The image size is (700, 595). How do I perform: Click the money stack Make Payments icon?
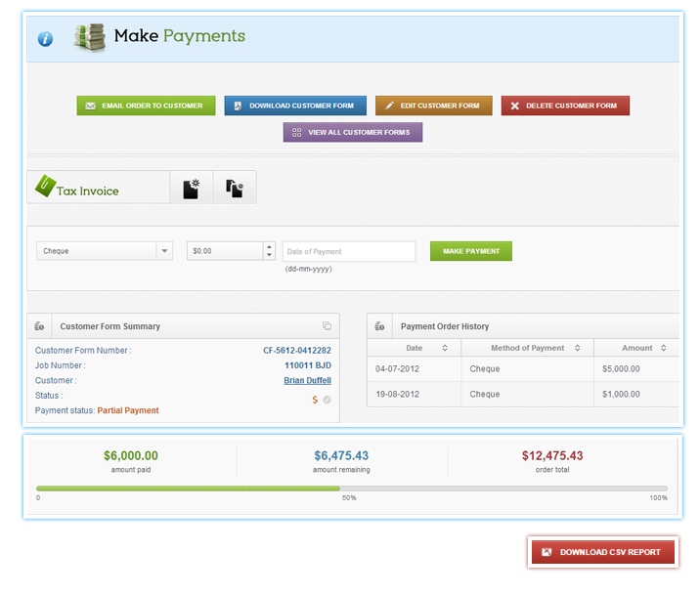tap(89, 37)
